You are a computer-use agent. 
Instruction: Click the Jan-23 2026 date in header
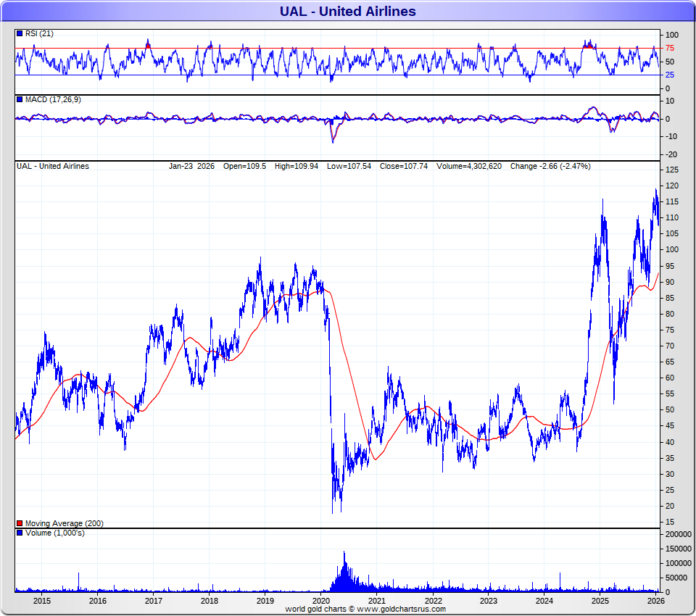[x=191, y=166]
